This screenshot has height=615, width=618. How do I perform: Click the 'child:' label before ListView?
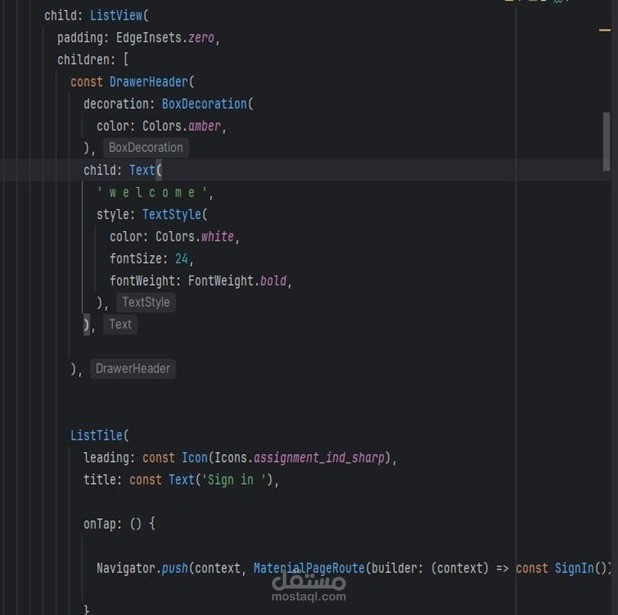coord(63,15)
